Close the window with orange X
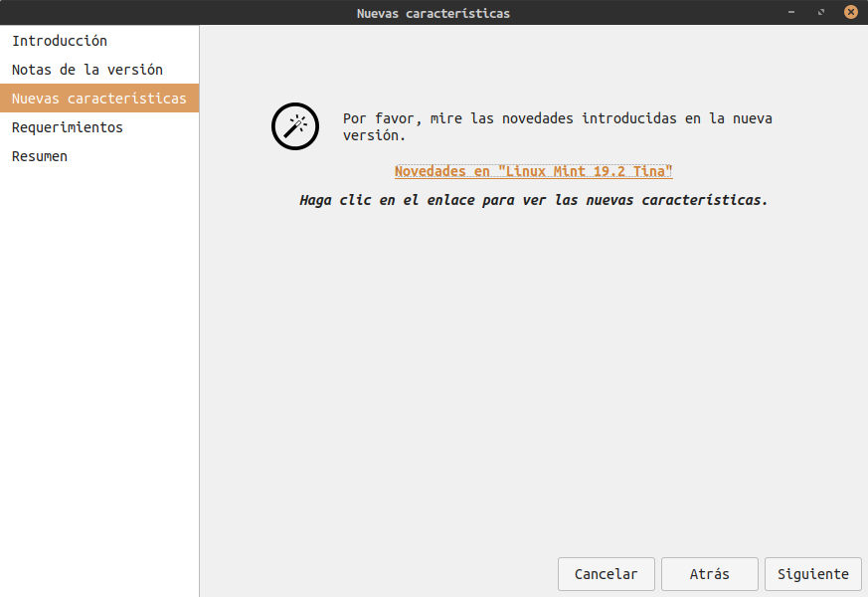This screenshot has width=868, height=597. (851, 12)
